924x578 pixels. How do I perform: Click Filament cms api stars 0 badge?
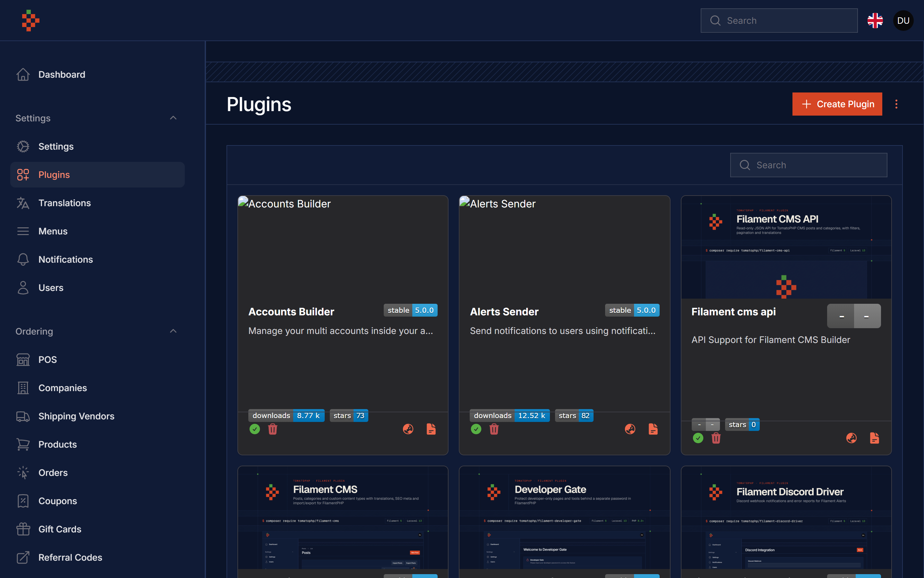(x=742, y=425)
